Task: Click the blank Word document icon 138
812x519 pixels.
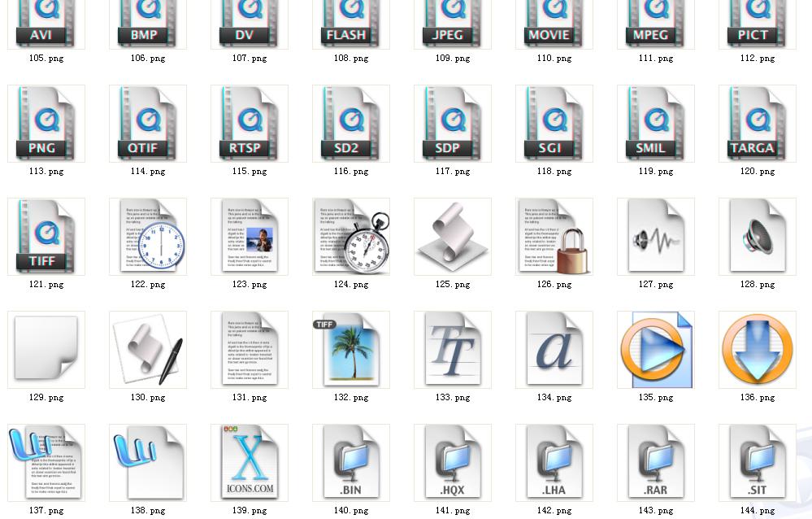Action: click(148, 463)
